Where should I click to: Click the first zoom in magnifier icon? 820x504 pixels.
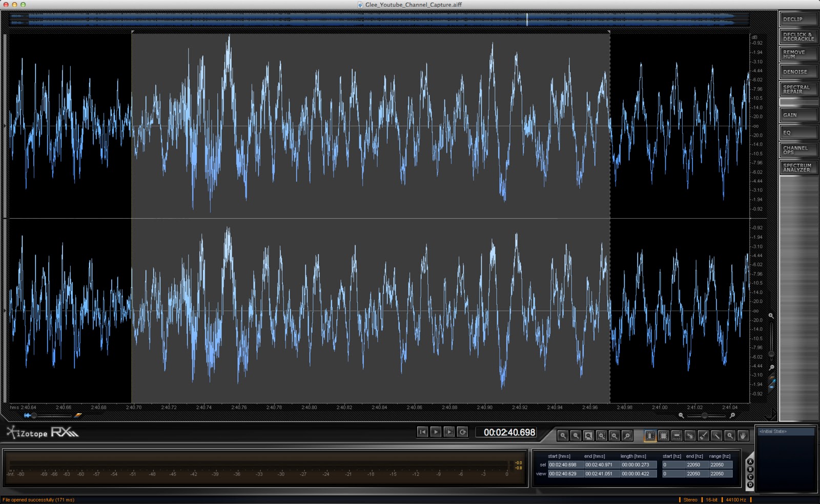click(x=563, y=435)
